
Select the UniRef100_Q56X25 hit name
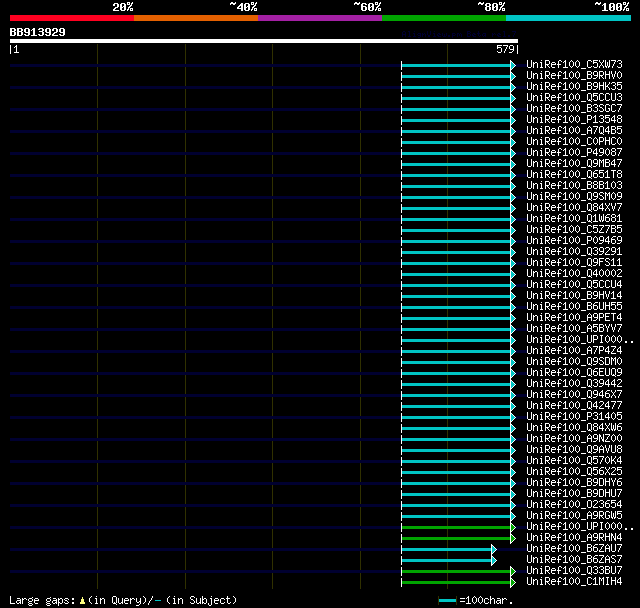(574, 472)
